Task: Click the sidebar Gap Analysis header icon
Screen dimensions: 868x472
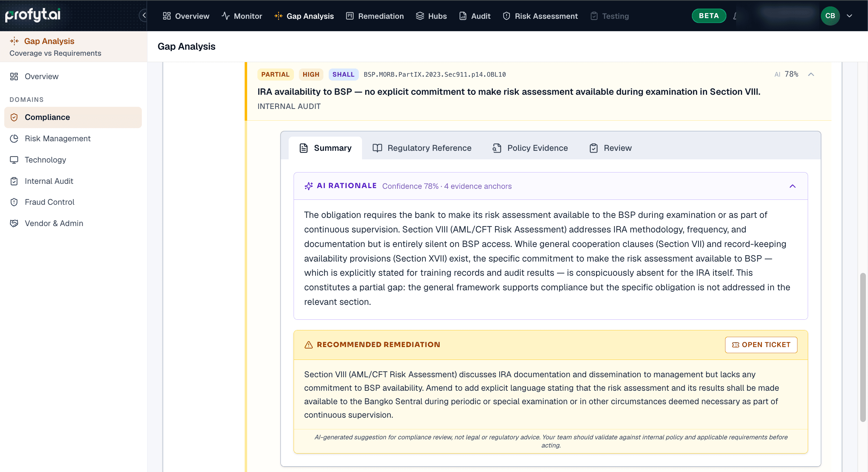Action: (x=14, y=41)
